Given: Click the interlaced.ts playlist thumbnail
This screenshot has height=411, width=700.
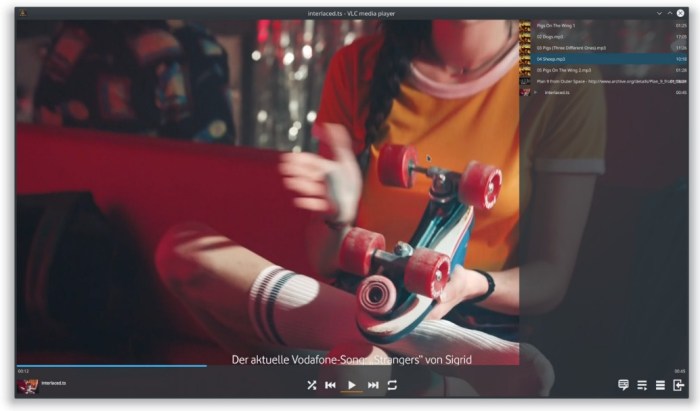Looking at the screenshot, I should (525, 92).
